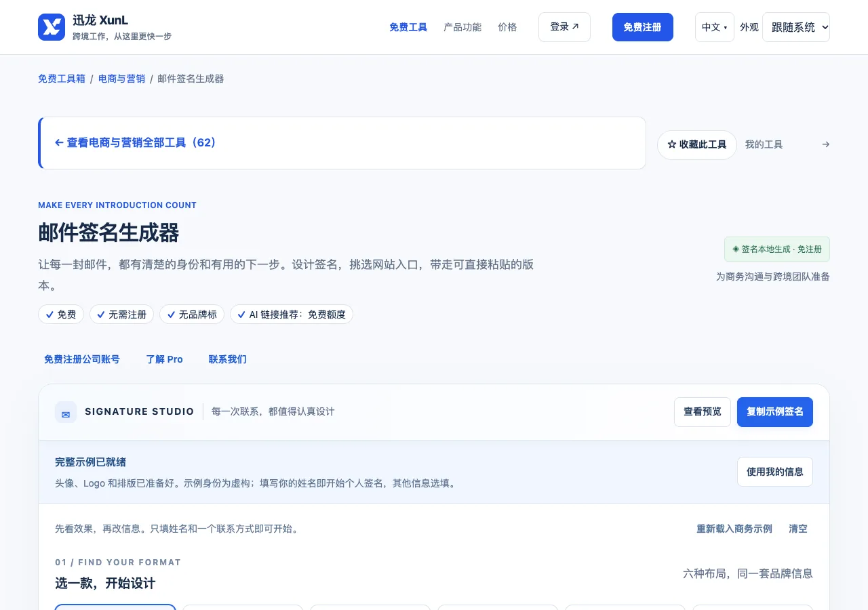Click the 六种布局，同一套品牌信息 text

(x=748, y=573)
